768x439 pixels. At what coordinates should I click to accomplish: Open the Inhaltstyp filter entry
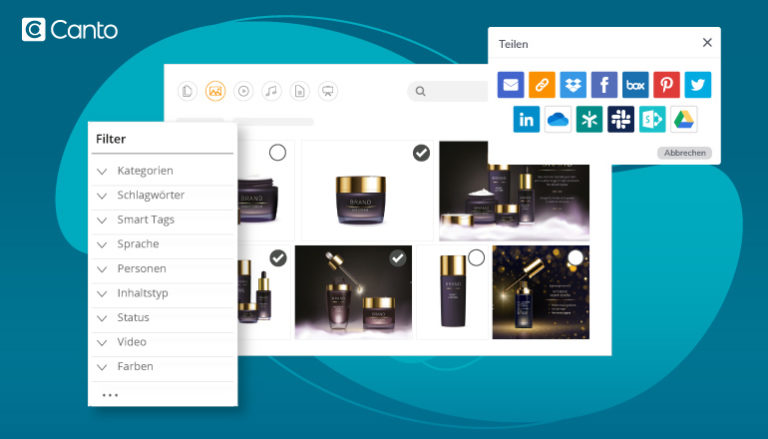pyautogui.click(x=141, y=293)
